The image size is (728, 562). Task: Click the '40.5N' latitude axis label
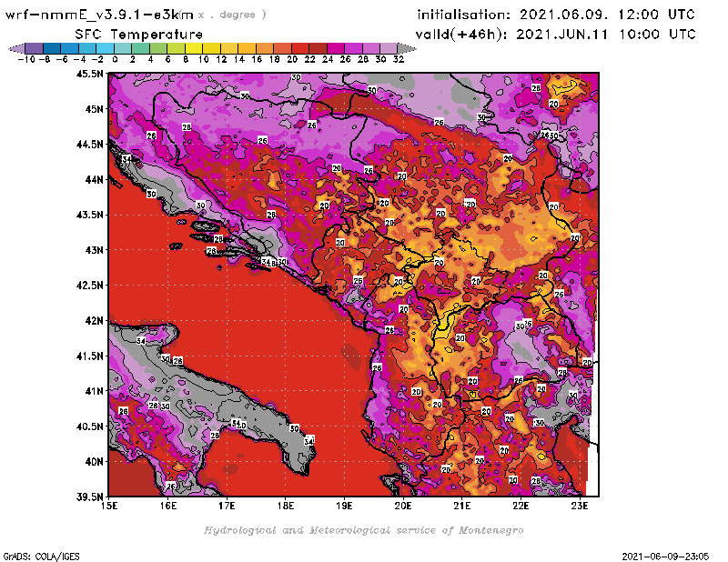click(90, 427)
